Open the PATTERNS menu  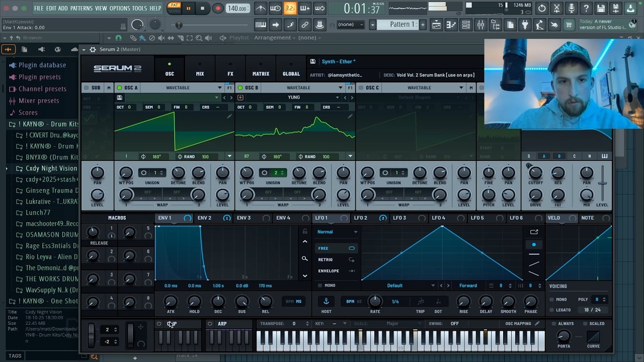tap(81, 9)
